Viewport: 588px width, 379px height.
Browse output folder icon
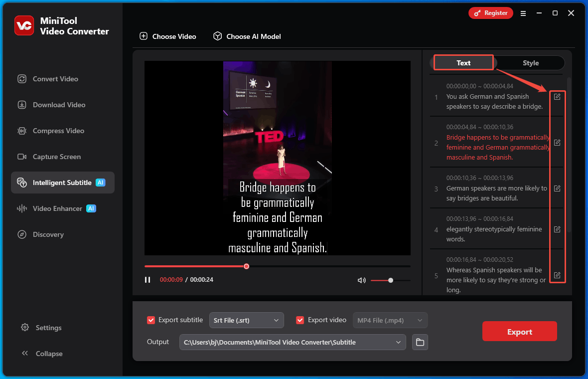tap(420, 342)
